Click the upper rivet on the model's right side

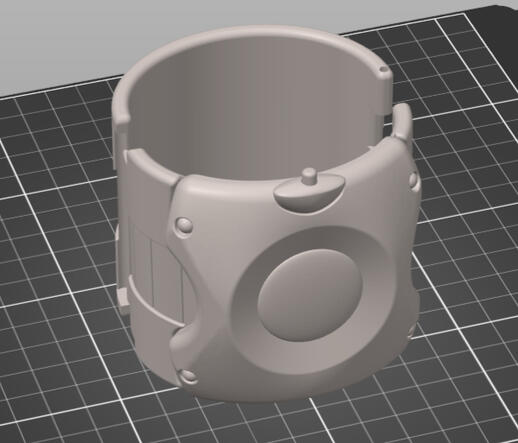click(x=413, y=179)
